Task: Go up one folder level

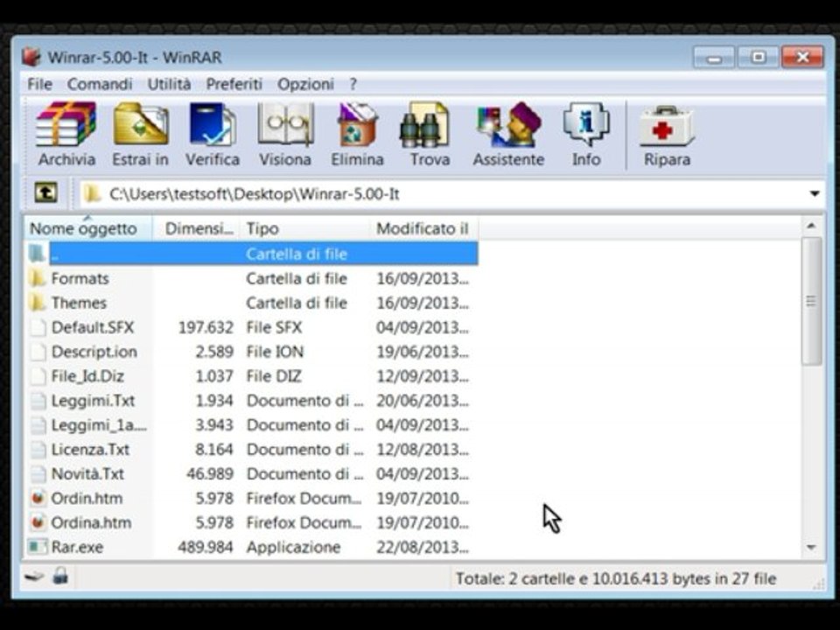Action: (x=46, y=192)
